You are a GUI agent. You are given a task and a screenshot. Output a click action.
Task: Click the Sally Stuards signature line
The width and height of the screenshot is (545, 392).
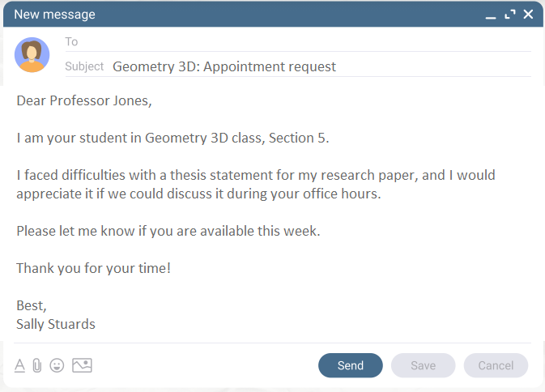(56, 324)
